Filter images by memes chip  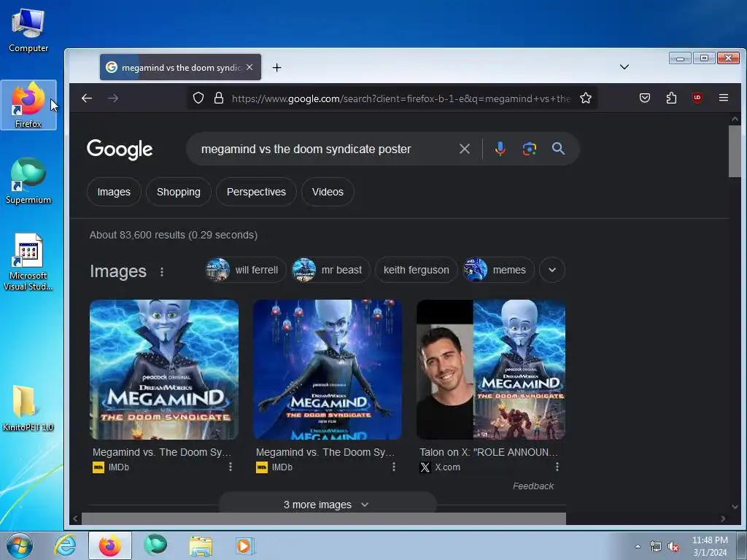(499, 270)
